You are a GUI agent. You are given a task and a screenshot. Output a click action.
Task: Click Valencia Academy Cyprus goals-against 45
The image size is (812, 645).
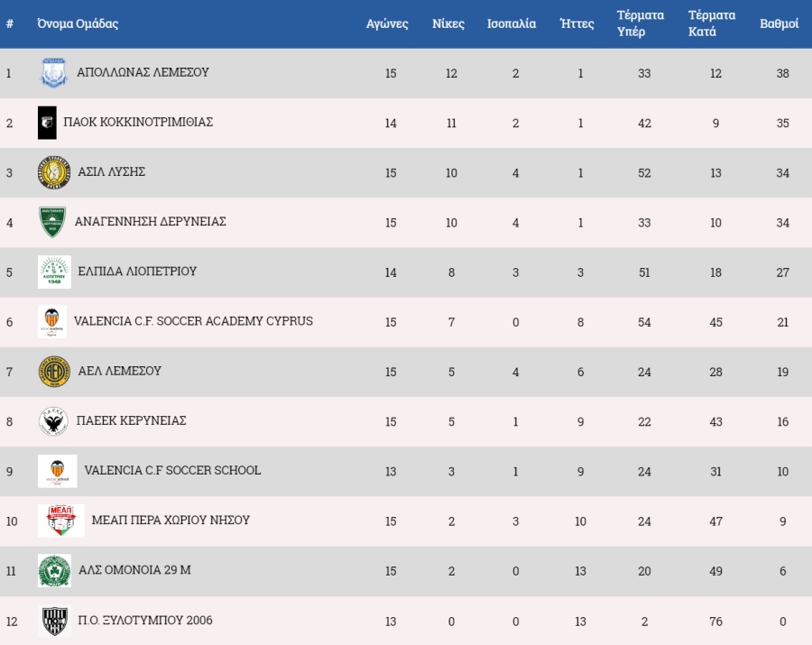[715, 322]
